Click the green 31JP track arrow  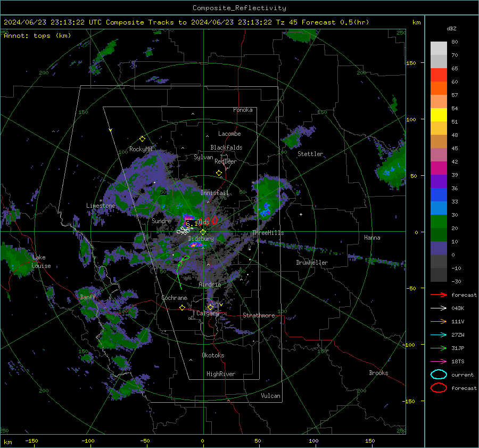tap(439, 348)
